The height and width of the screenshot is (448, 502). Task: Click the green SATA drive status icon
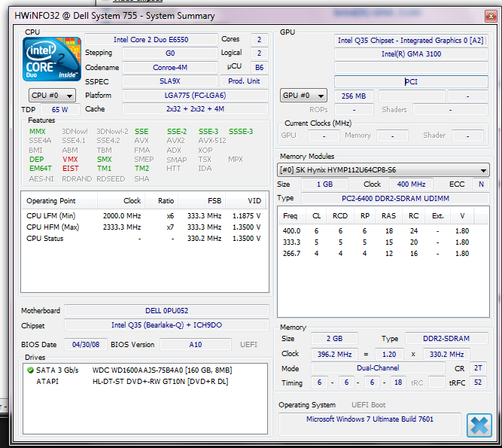click(x=30, y=370)
